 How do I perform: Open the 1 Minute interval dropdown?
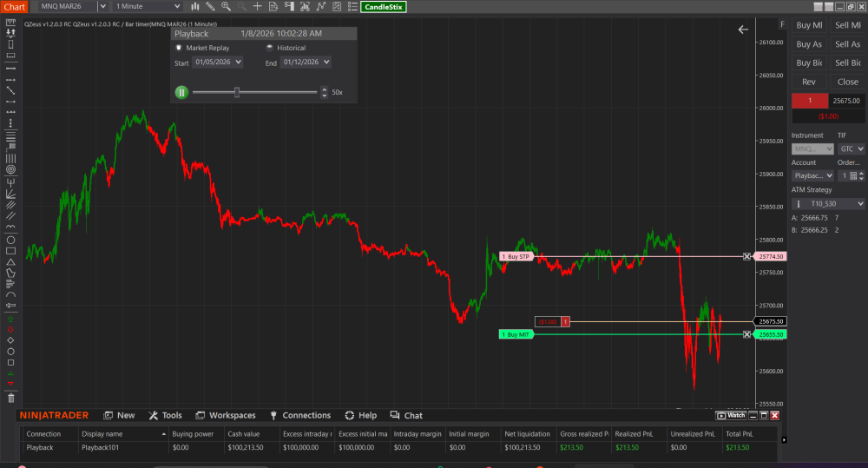coord(148,6)
